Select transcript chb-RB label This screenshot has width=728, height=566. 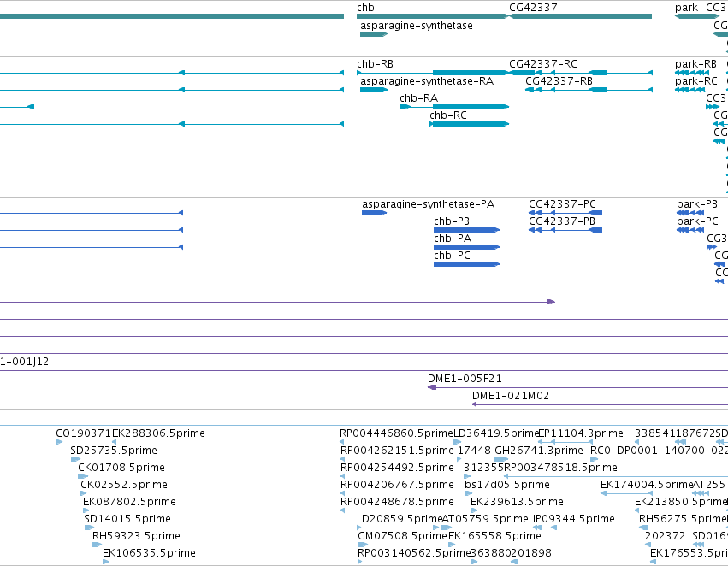pos(375,64)
